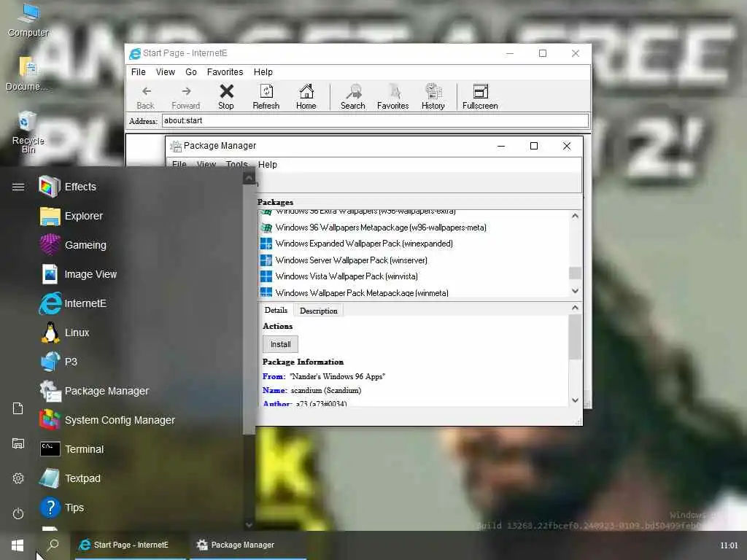Screen dimensions: 747x560
Task: Open the File menu in InternetE
Action: (138, 72)
